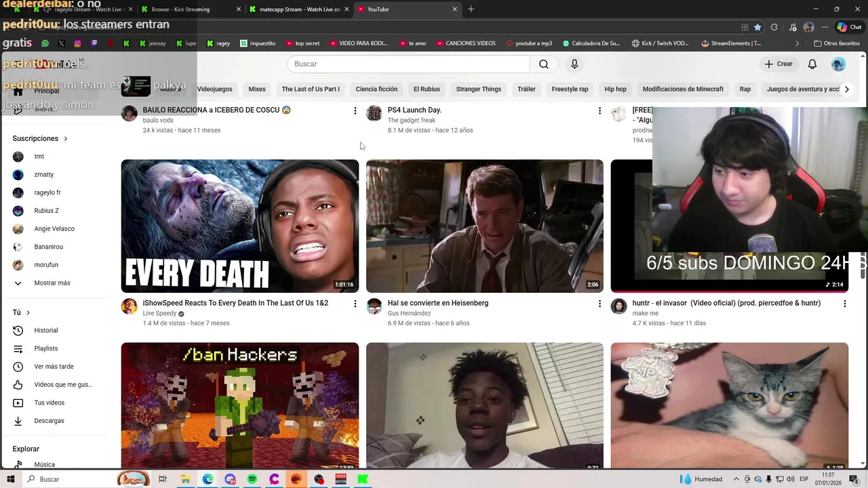The height and width of the screenshot is (488, 868).
Task: Expand the Tú section chevron
Action: tap(28, 312)
